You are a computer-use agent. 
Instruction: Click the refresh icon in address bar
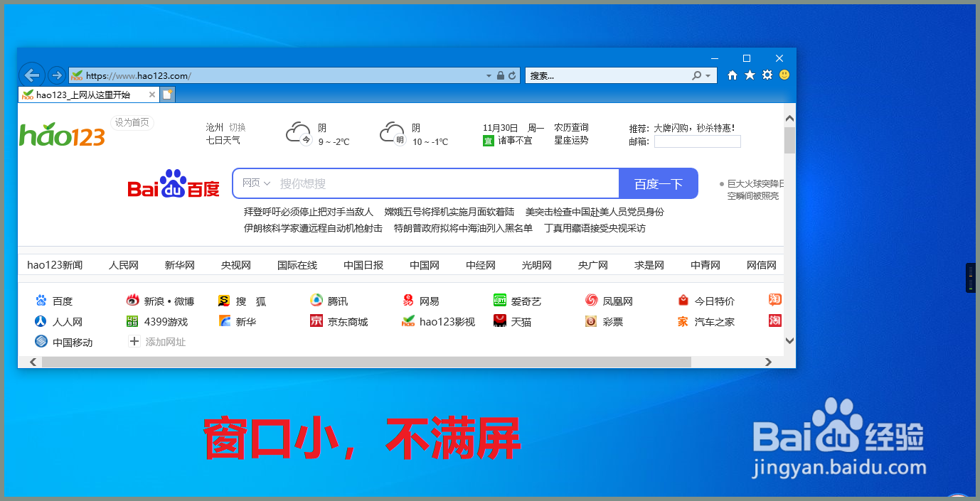pos(512,75)
